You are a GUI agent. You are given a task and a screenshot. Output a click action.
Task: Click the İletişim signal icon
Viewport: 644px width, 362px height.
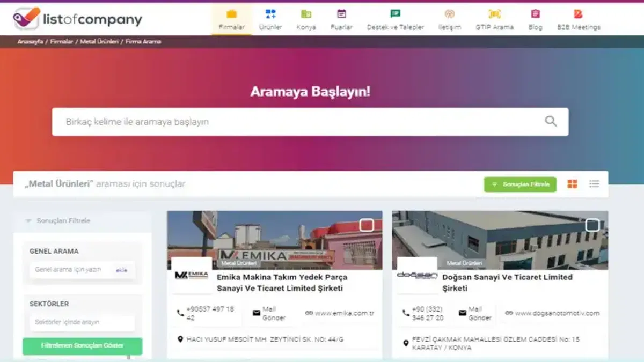tap(450, 14)
